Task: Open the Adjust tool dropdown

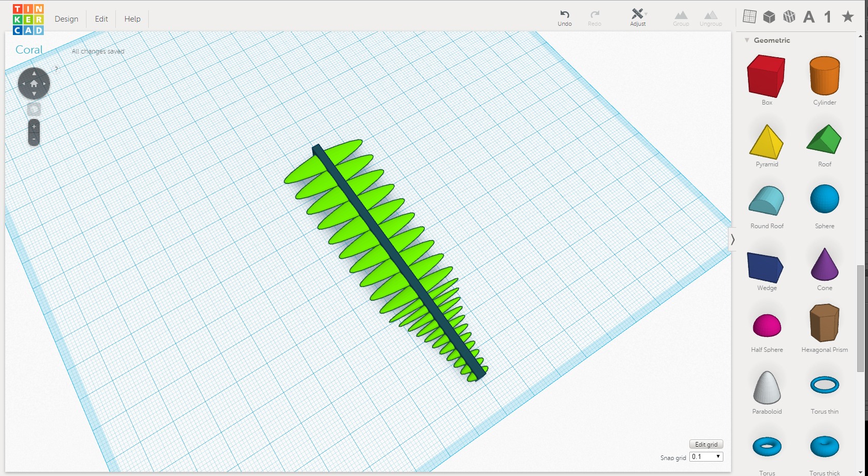Action: point(638,18)
